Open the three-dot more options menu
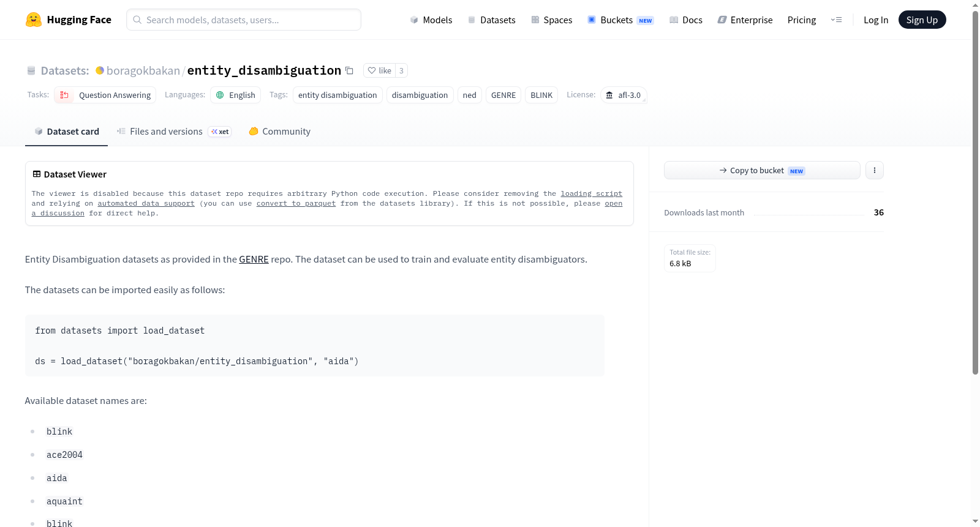This screenshot has width=980, height=527. click(875, 170)
